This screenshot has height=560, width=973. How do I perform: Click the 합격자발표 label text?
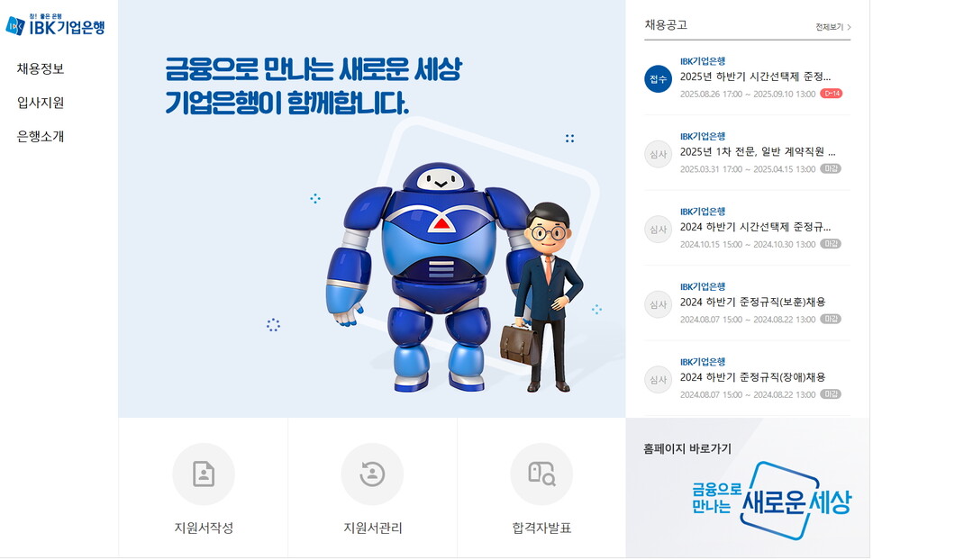click(x=541, y=528)
